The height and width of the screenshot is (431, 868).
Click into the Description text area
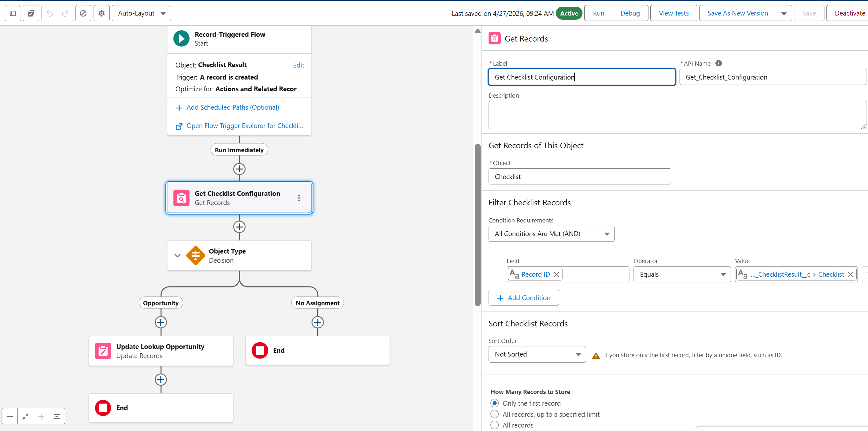pyautogui.click(x=677, y=115)
